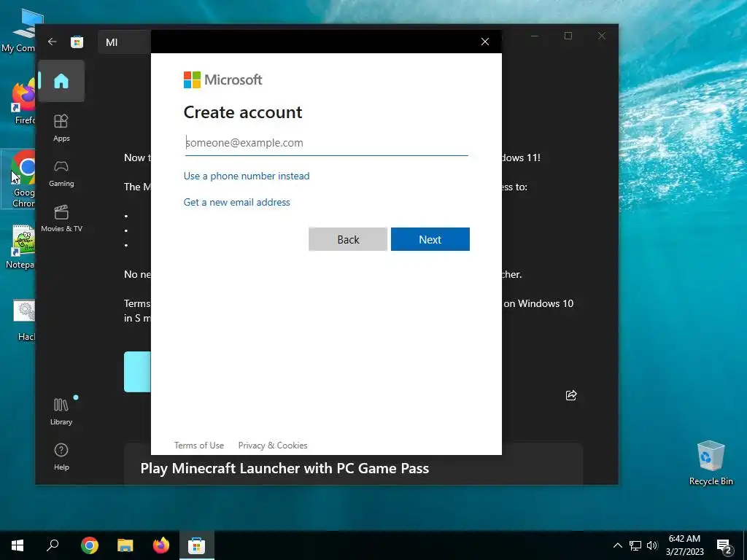Click the Microsoft Store taskbar icon
Image resolution: width=747 pixels, height=560 pixels.
point(196,545)
